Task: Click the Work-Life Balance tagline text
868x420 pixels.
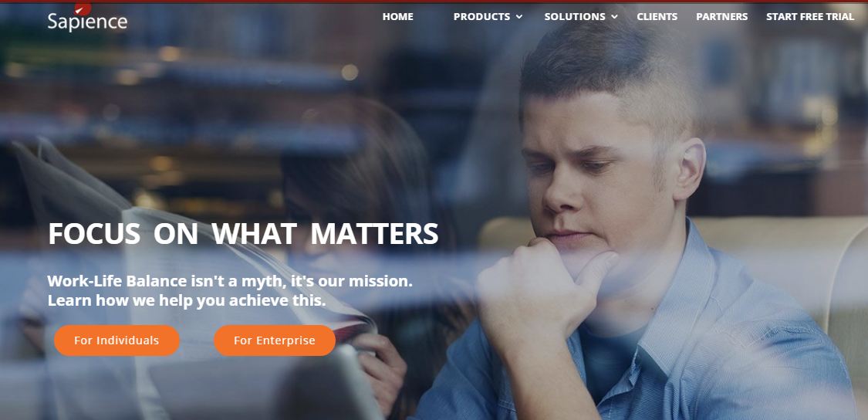Action: coord(230,281)
